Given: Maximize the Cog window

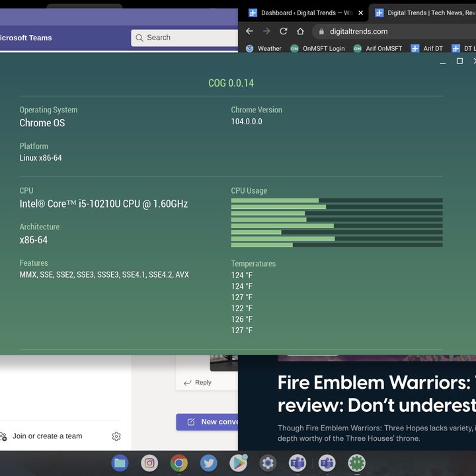Looking at the screenshot, I should (x=459, y=61).
